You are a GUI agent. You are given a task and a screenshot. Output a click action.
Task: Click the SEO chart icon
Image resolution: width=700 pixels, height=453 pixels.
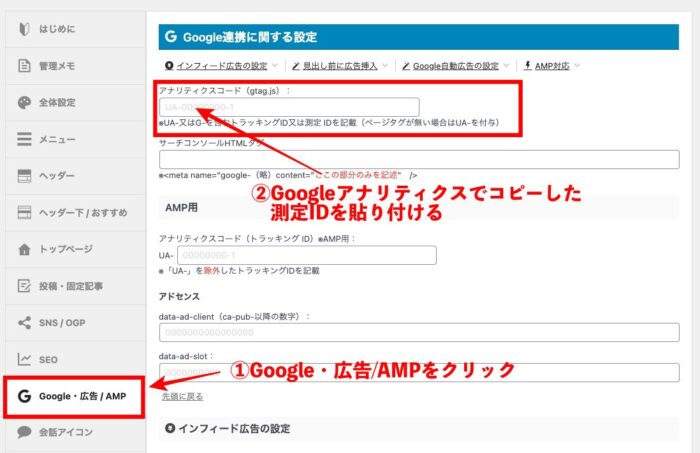click(x=24, y=359)
